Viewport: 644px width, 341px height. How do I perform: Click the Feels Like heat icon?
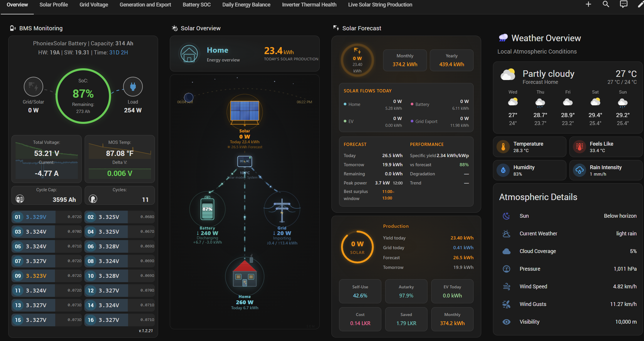pos(580,147)
